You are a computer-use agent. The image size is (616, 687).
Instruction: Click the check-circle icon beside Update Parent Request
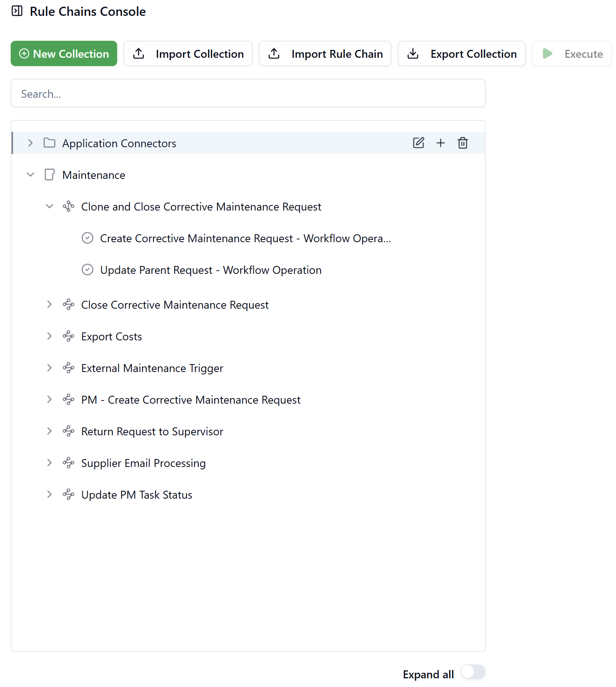tap(87, 269)
